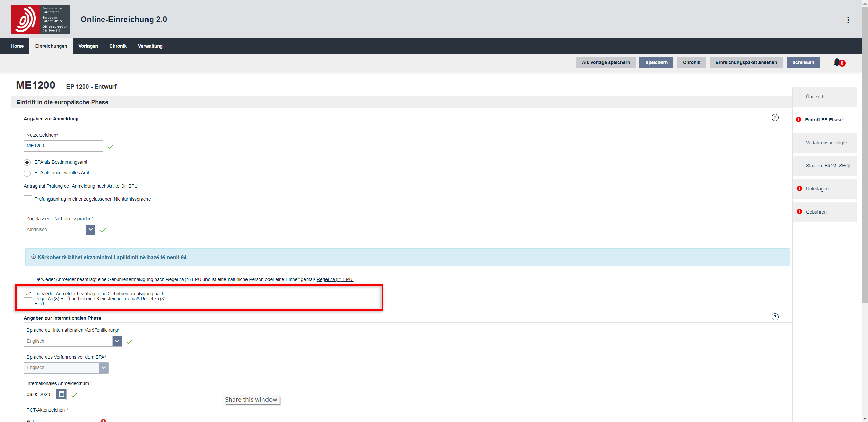Viewport: 868px width, 422px height.
Task: Click help icon for Angaben zur internationalen Phase
Action: 775,317
